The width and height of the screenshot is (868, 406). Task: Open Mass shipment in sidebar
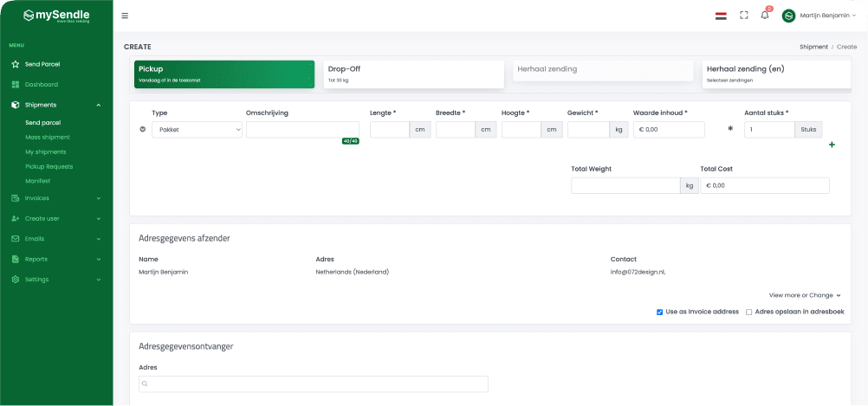(x=48, y=137)
